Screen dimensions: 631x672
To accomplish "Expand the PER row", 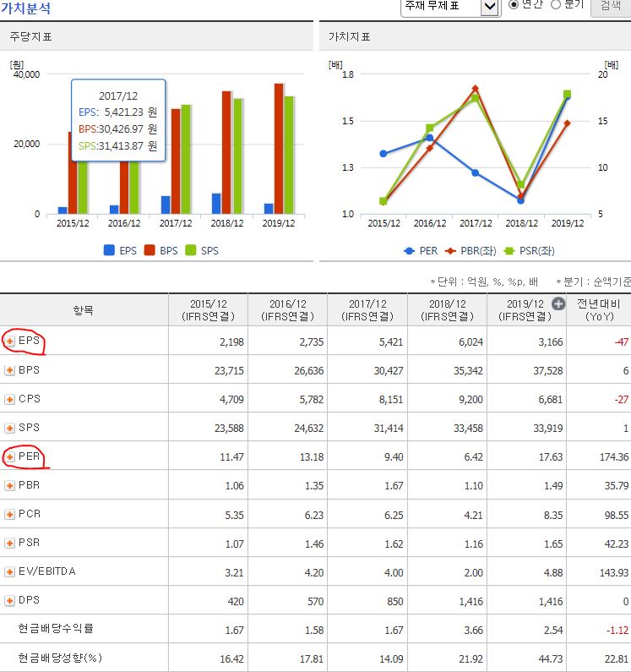I will [9, 456].
